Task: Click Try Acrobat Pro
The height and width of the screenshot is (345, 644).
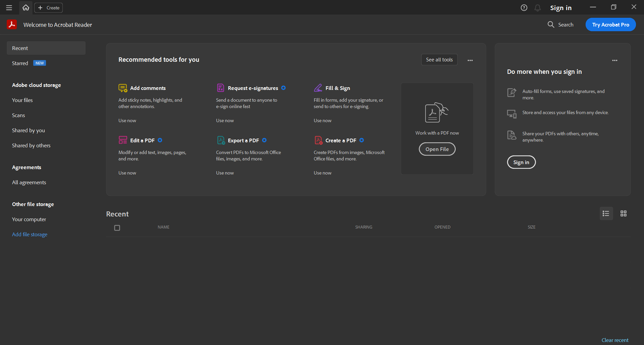Action: pos(610,24)
